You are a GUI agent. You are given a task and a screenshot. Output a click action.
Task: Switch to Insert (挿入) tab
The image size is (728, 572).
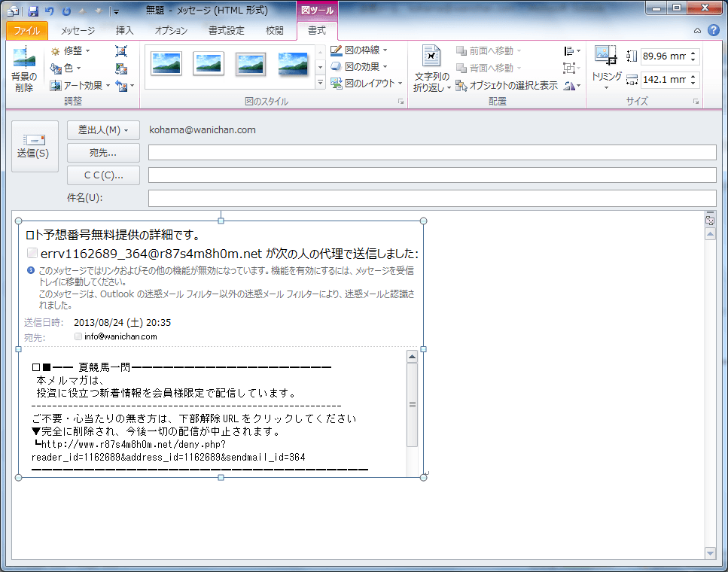pos(124,31)
